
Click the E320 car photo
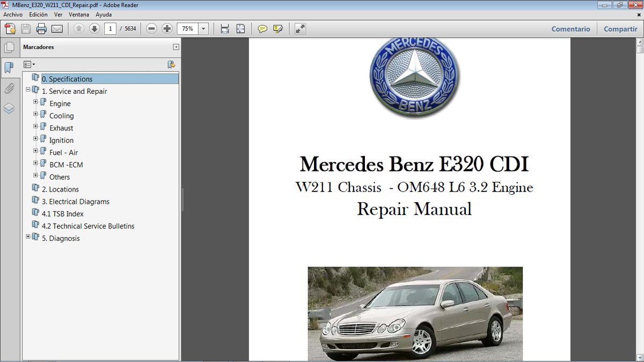pyautogui.click(x=415, y=314)
